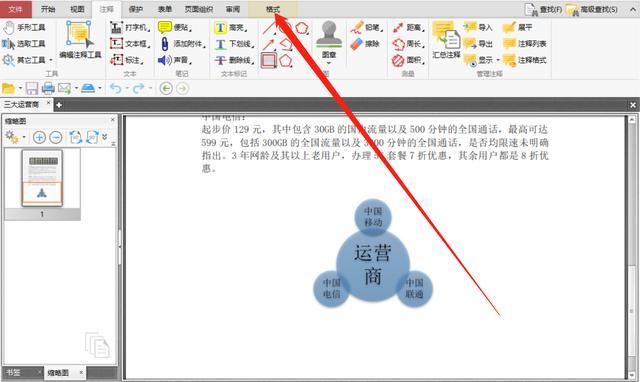Click the 汇总注释 summarize comments button
640x382 pixels.
[446, 40]
